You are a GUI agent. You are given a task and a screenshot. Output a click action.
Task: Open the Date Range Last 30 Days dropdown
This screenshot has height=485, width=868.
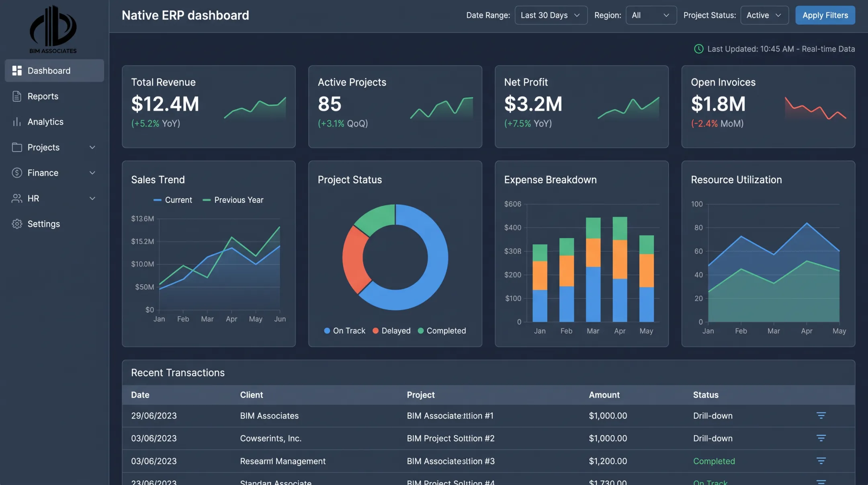pyautogui.click(x=551, y=15)
